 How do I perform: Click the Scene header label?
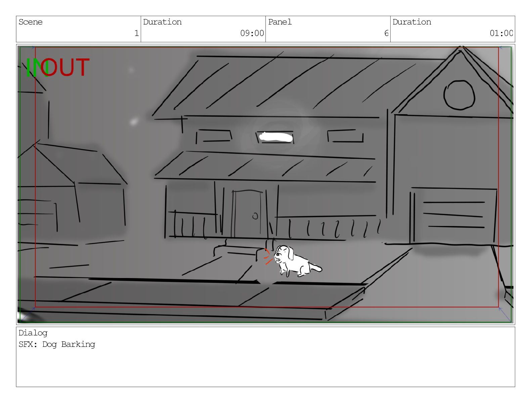coord(31,22)
